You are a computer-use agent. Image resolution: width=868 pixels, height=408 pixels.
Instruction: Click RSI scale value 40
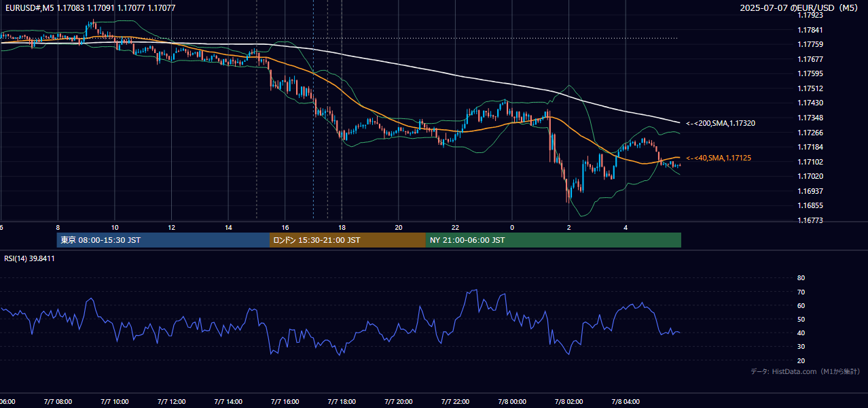(x=801, y=333)
